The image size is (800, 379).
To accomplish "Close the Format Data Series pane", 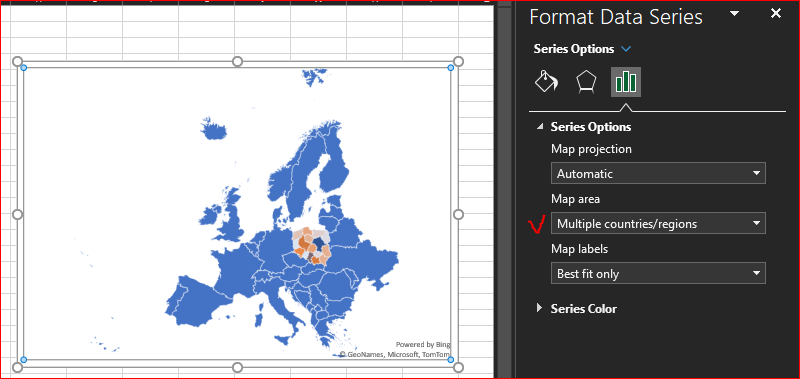I will point(776,14).
